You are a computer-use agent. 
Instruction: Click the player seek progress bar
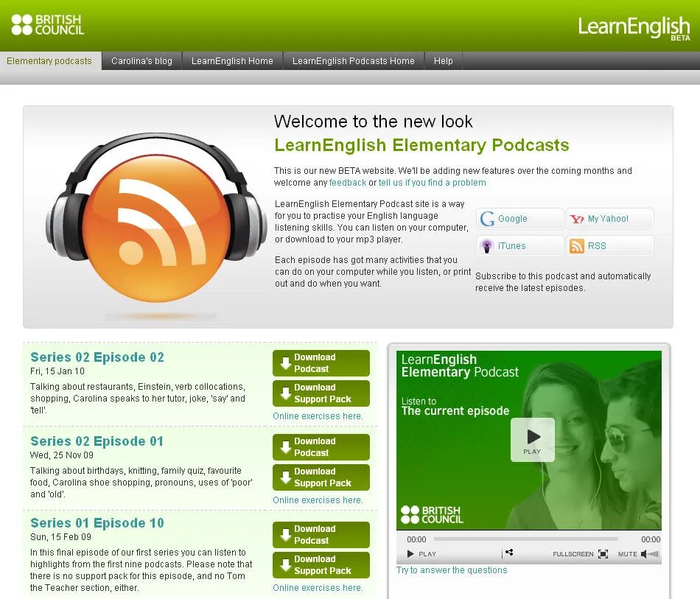(x=526, y=539)
